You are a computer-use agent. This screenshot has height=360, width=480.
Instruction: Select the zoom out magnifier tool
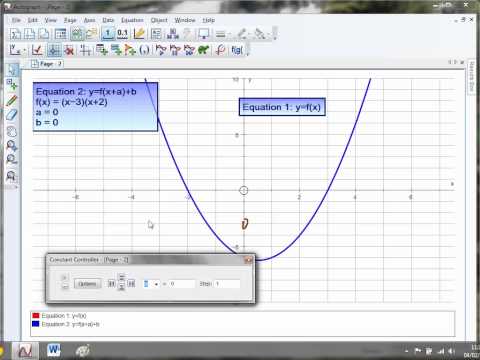pos(12,160)
